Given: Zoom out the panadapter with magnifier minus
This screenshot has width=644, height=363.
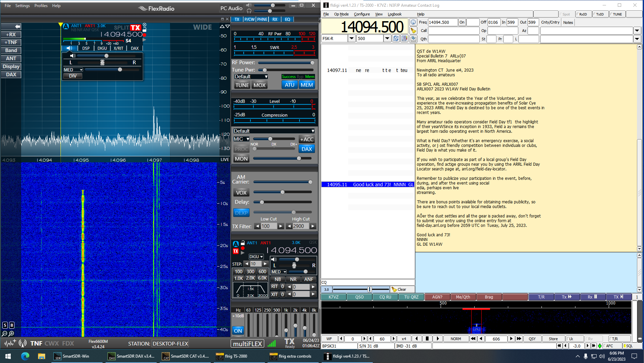Looking at the screenshot, I should pos(5,333).
